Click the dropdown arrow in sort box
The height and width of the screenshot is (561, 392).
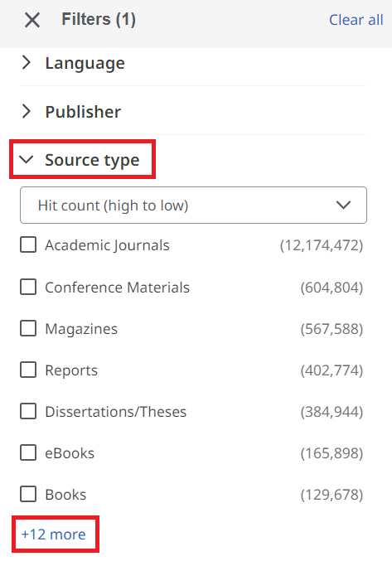(x=343, y=205)
